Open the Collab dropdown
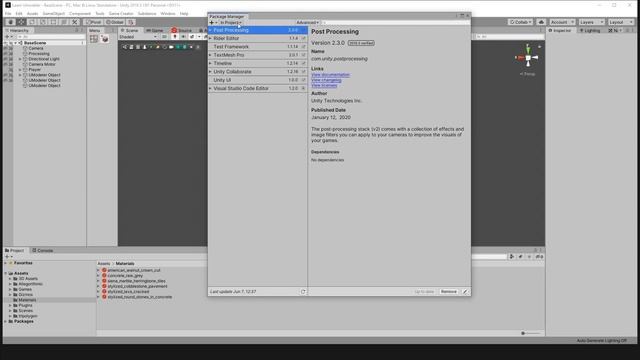 tap(520, 22)
